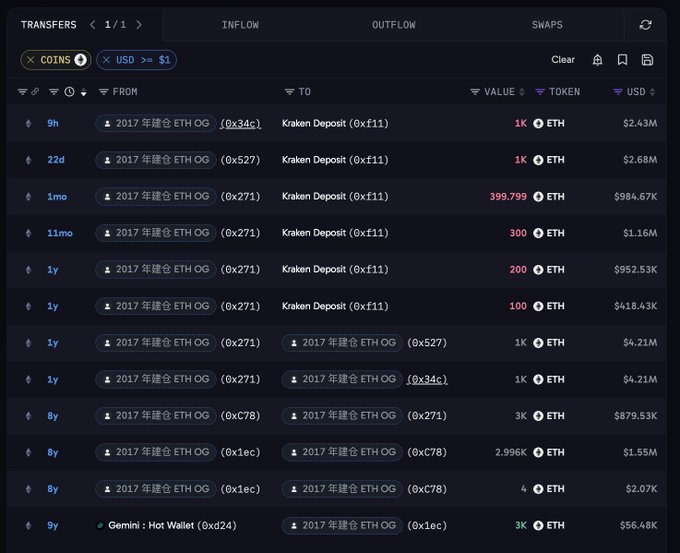Clear all filters
Screen dimensions: 680x553
[563, 60]
